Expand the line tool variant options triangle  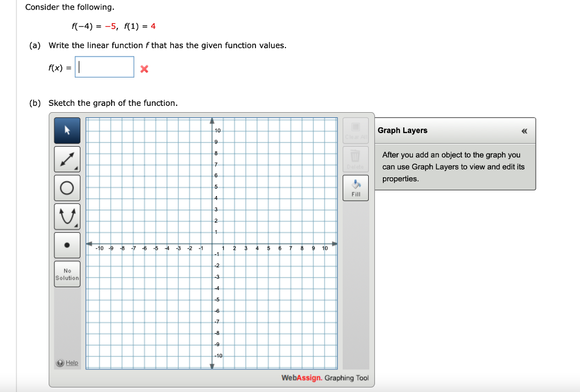pos(75,168)
